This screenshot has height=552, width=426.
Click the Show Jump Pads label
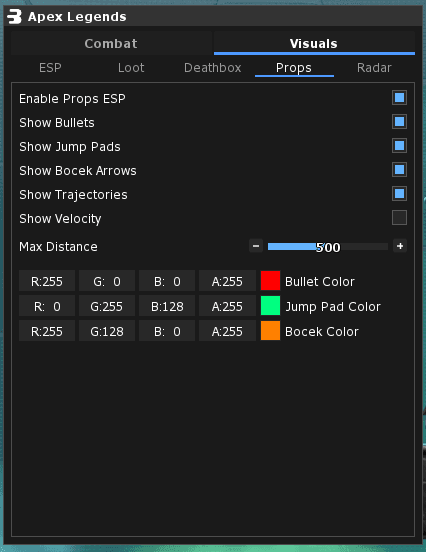point(70,147)
